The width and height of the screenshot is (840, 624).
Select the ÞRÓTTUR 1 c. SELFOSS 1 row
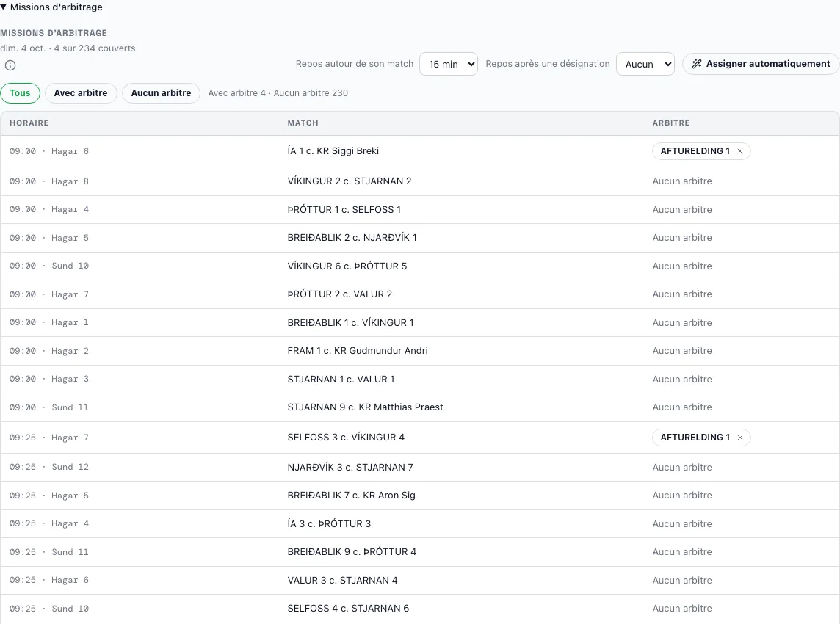coord(420,209)
